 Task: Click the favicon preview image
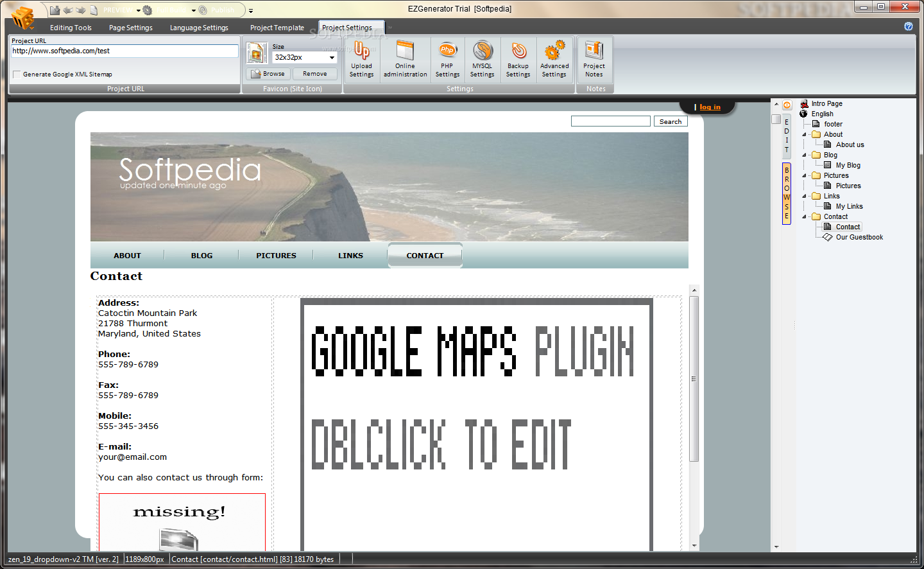[x=257, y=53]
